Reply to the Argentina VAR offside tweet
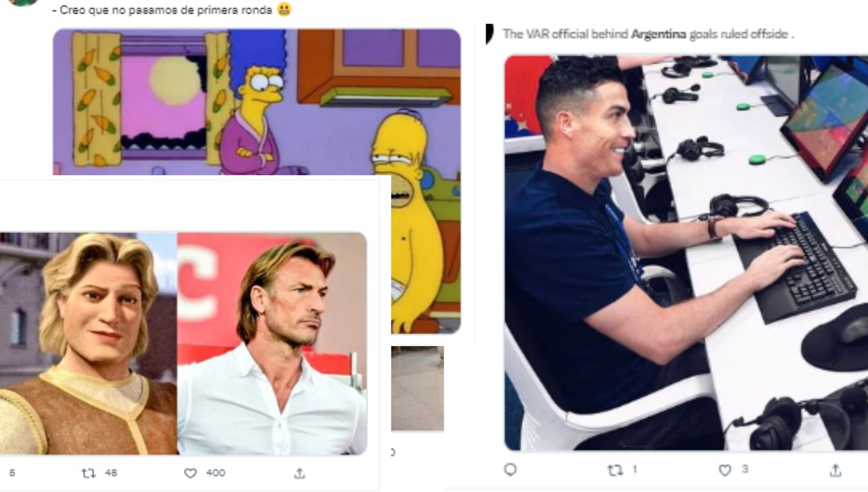Viewport: 868px width, 492px height. (x=510, y=470)
